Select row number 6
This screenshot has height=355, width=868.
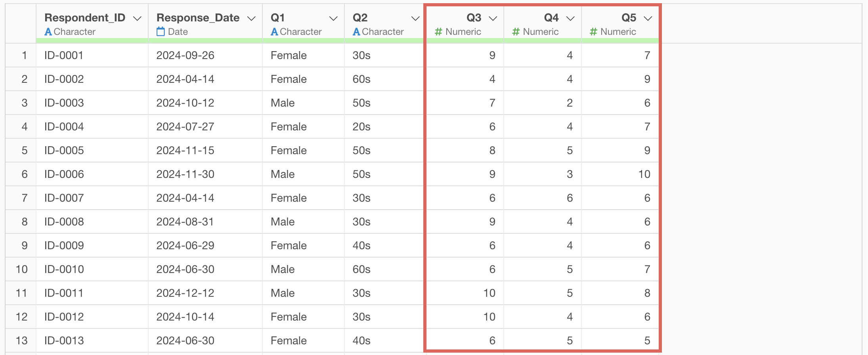[25, 174]
